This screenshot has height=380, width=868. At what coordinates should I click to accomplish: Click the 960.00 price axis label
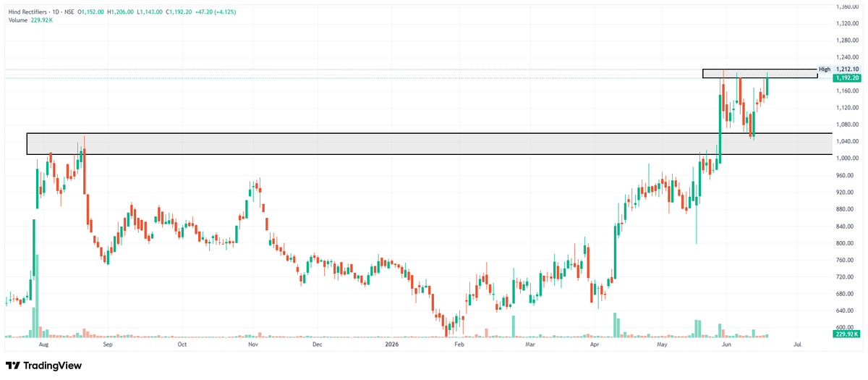tap(845, 176)
